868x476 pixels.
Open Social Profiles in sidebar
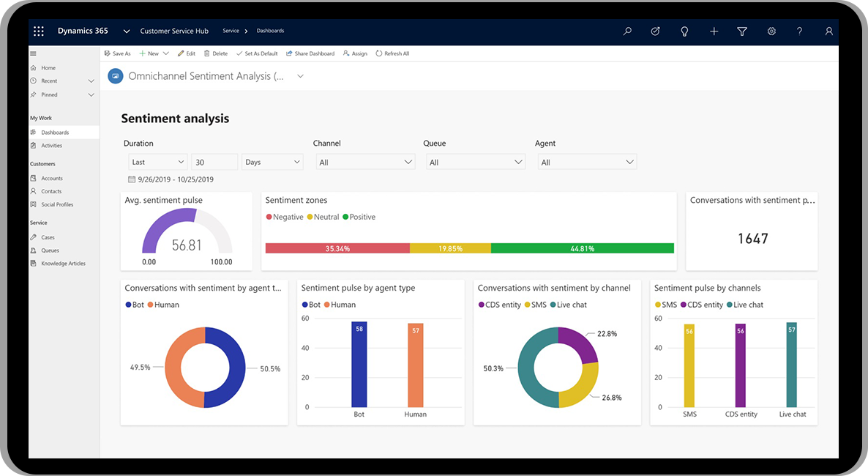[x=57, y=204]
